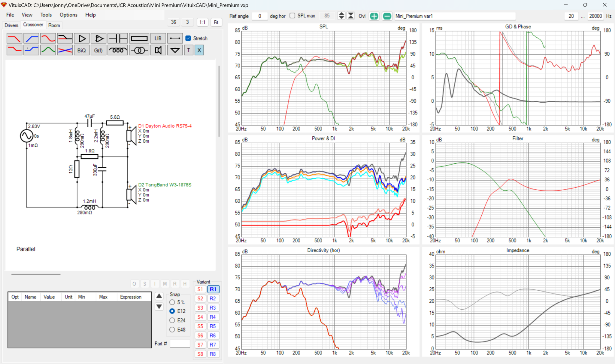Select variant S3 button
The width and height of the screenshot is (615, 364).
click(200, 308)
